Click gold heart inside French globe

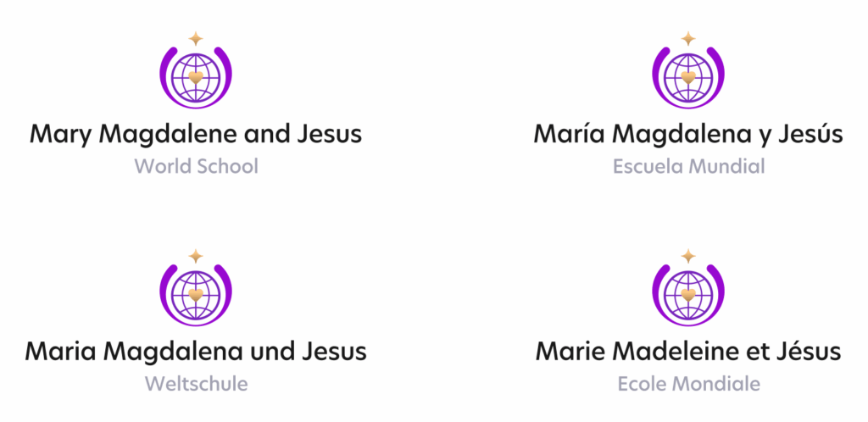point(688,295)
